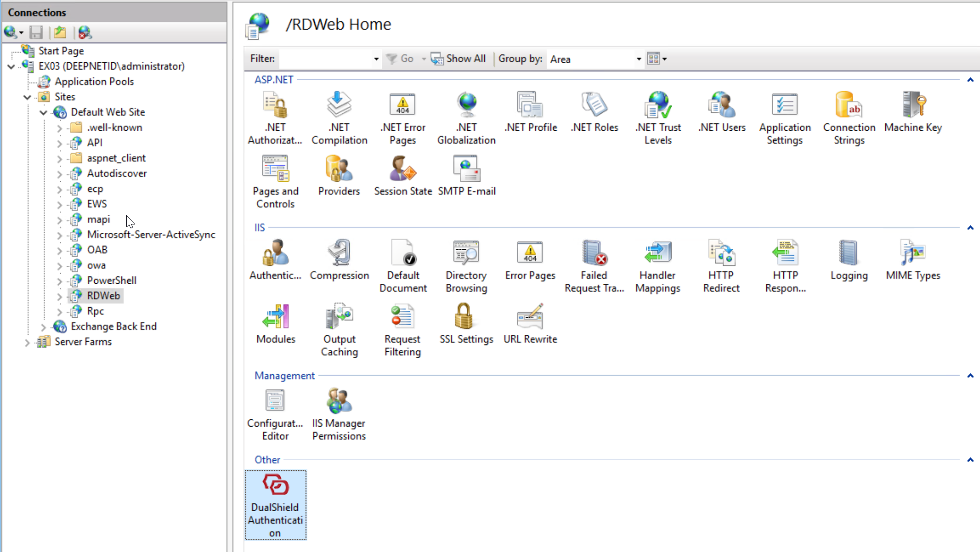Click the Go filter button

[x=400, y=59]
